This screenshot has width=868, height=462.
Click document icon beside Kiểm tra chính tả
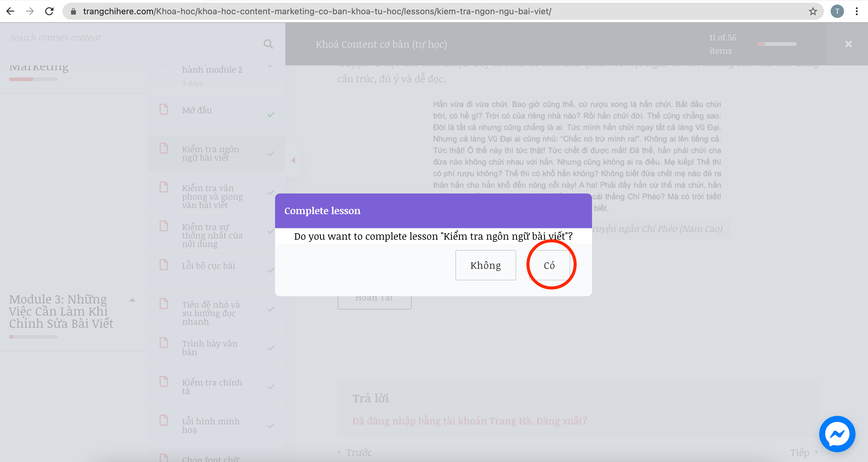point(164,381)
